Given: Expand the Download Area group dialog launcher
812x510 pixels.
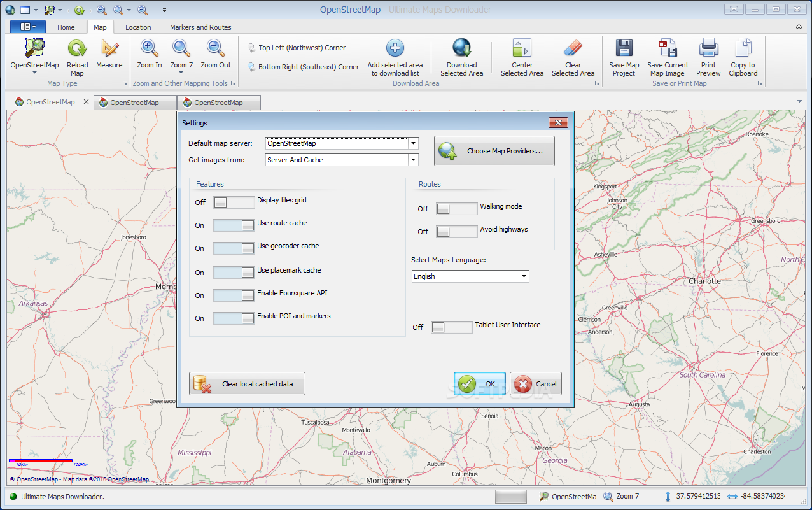Looking at the screenshot, I should point(597,83).
